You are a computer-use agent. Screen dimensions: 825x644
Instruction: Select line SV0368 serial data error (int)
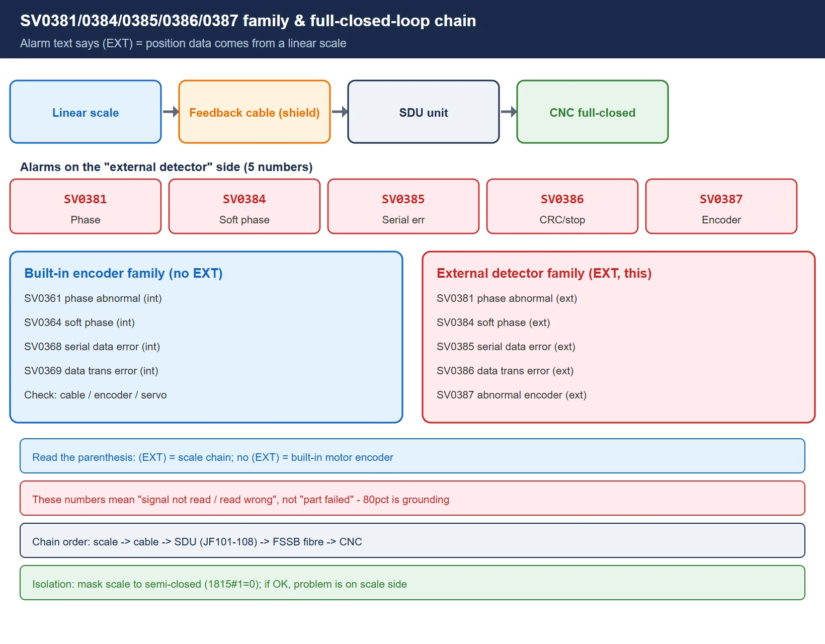(x=92, y=347)
